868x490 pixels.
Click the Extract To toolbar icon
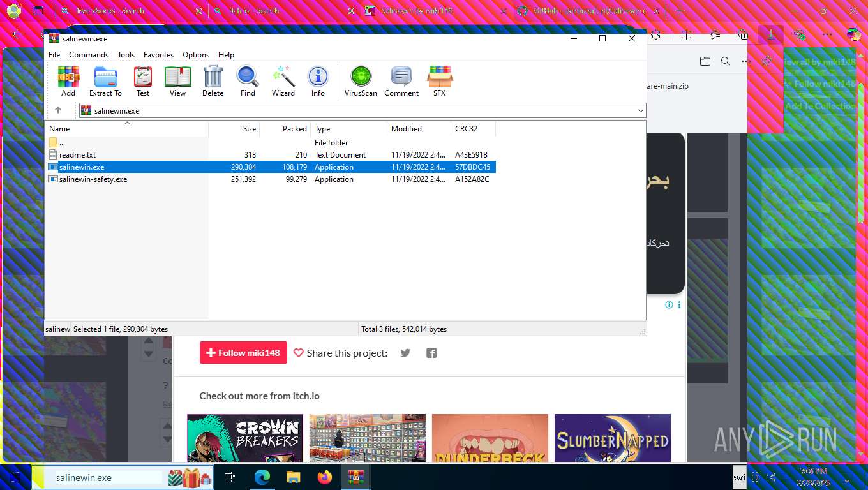(x=105, y=81)
